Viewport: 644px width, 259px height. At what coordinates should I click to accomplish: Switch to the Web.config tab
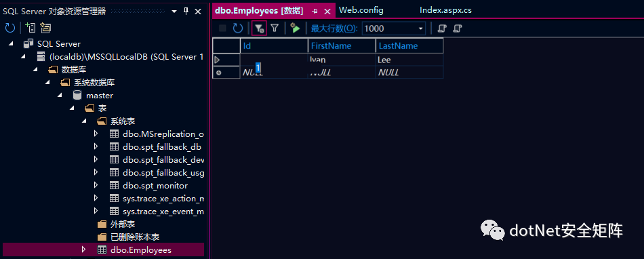pyautogui.click(x=361, y=10)
